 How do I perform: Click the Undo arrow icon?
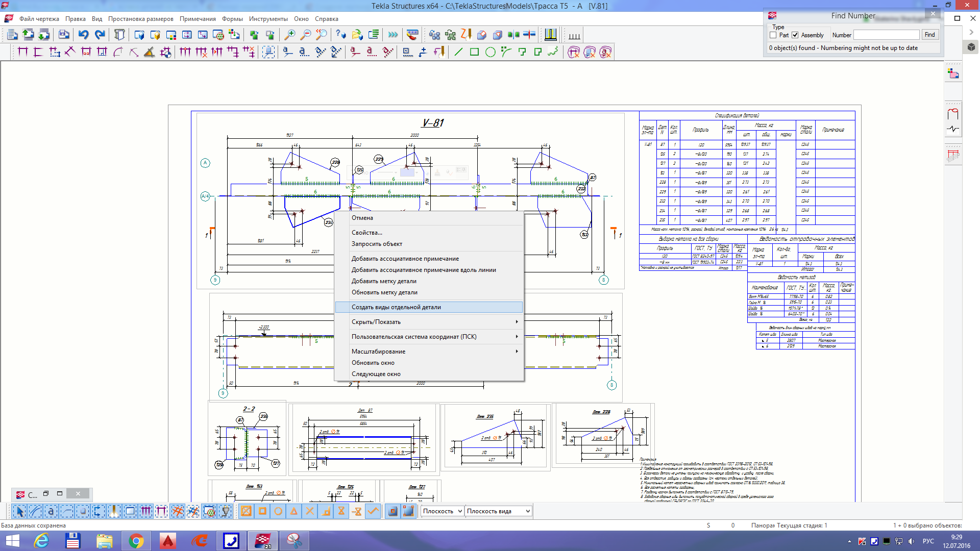pyautogui.click(x=83, y=35)
